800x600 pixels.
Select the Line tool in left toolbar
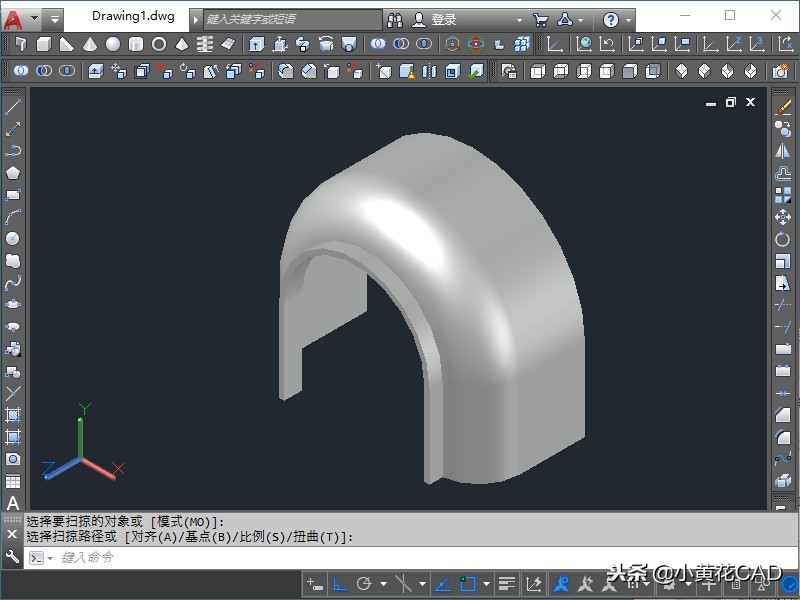click(x=13, y=107)
